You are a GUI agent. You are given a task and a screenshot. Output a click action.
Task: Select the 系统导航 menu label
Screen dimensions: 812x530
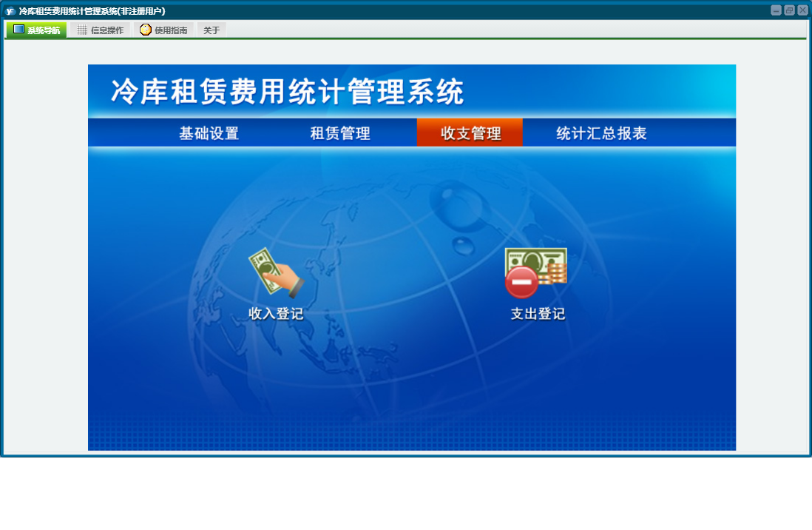coord(44,30)
